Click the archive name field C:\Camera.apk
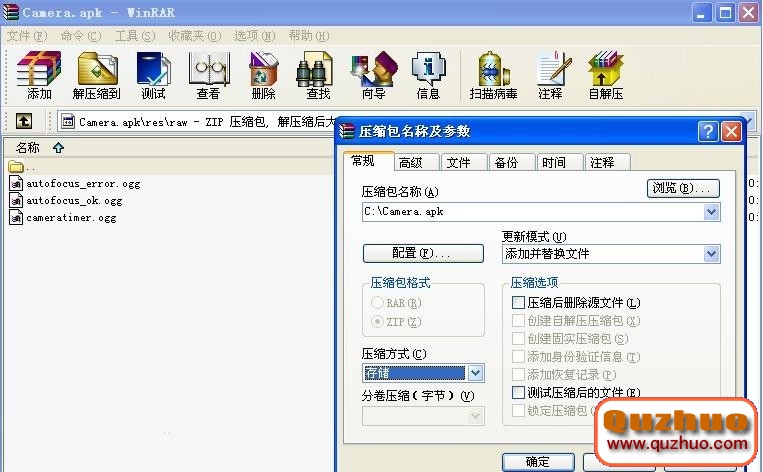 [533, 212]
